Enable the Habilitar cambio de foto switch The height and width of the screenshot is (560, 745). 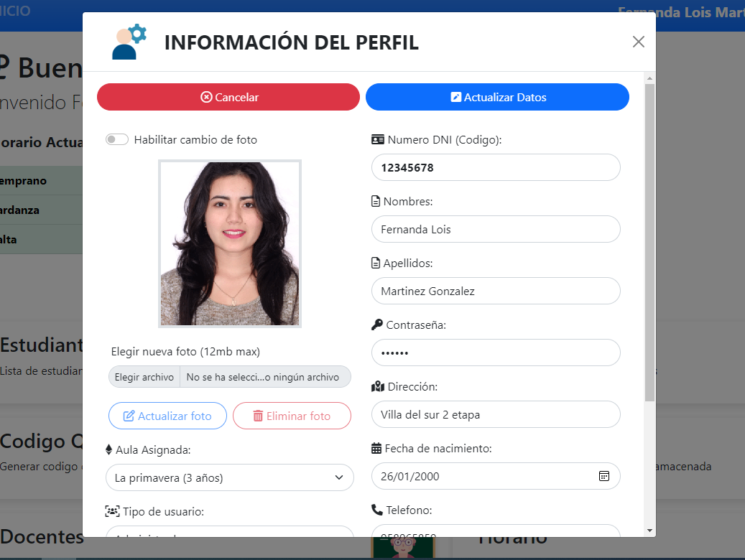click(116, 139)
